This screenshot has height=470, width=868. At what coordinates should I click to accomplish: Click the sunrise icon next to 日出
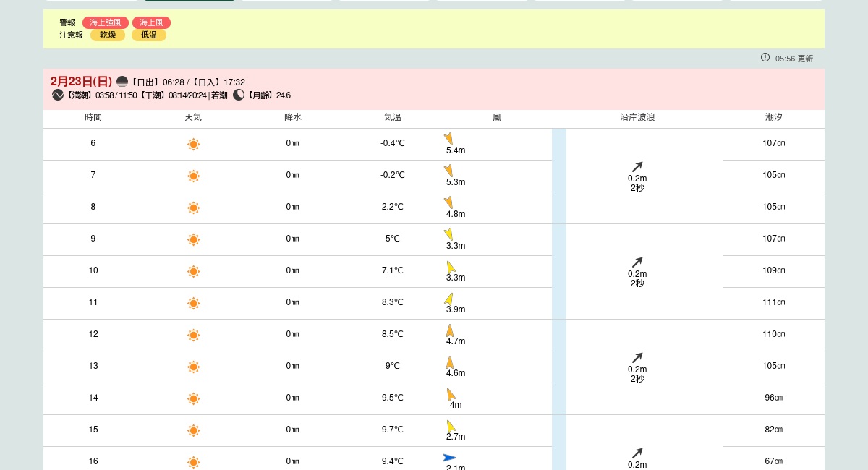[x=122, y=82]
